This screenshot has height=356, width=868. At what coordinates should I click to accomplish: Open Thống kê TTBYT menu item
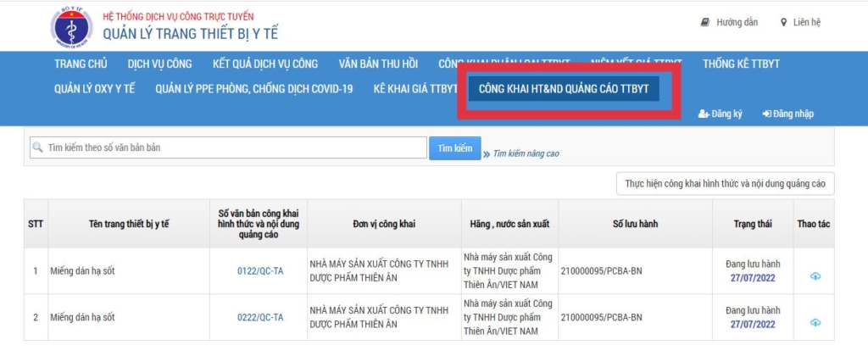coord(741,64)
